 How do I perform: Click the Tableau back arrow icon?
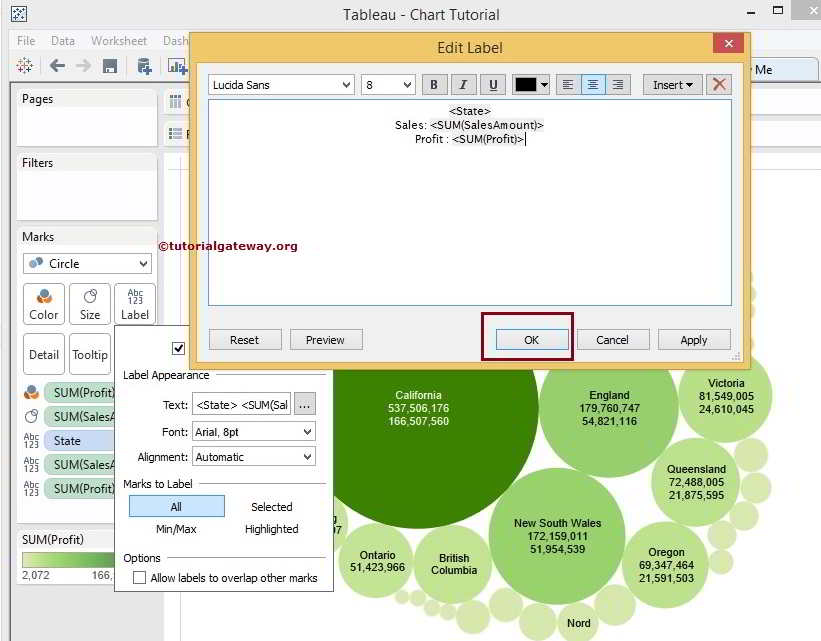[57, 66]
